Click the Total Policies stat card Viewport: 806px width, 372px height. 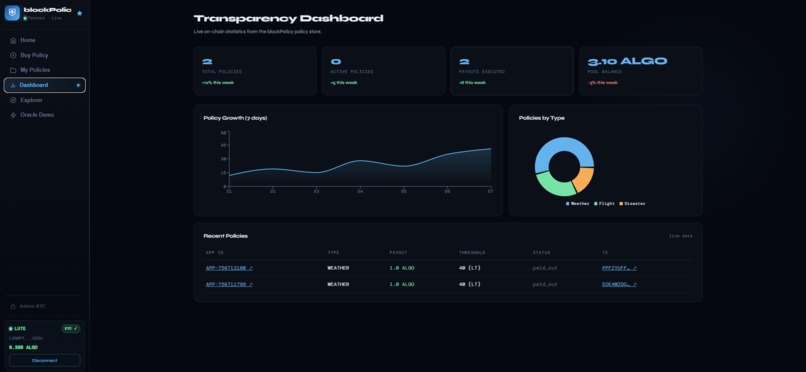(255, 71)
